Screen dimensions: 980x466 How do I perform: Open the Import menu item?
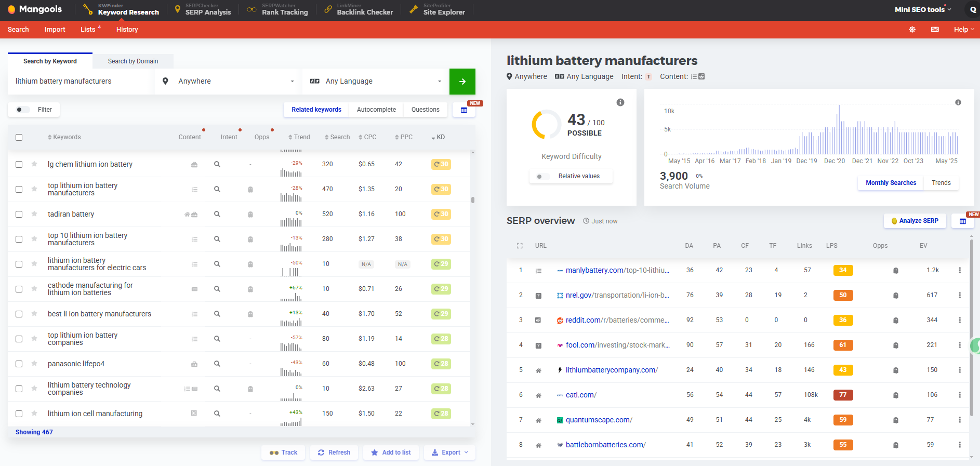pos(55,30)
